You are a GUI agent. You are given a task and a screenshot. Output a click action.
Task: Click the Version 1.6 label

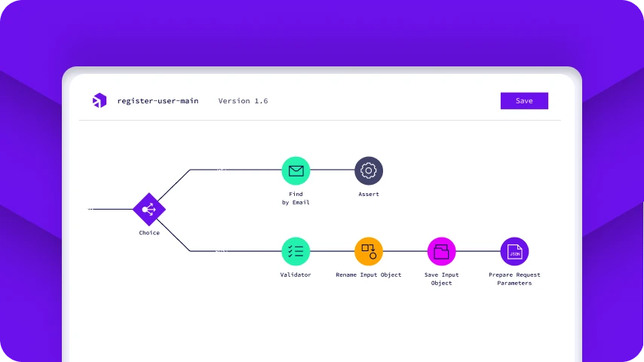(x=243, y=101)
